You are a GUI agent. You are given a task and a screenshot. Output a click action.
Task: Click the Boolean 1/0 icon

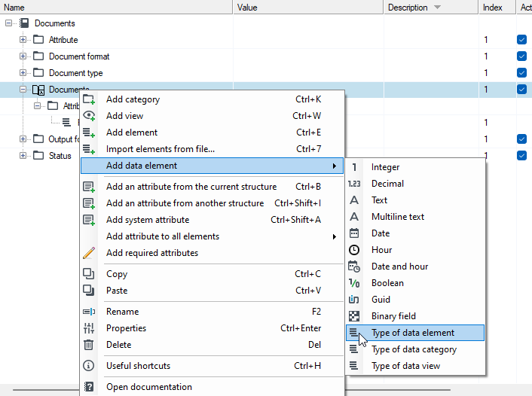354,283
